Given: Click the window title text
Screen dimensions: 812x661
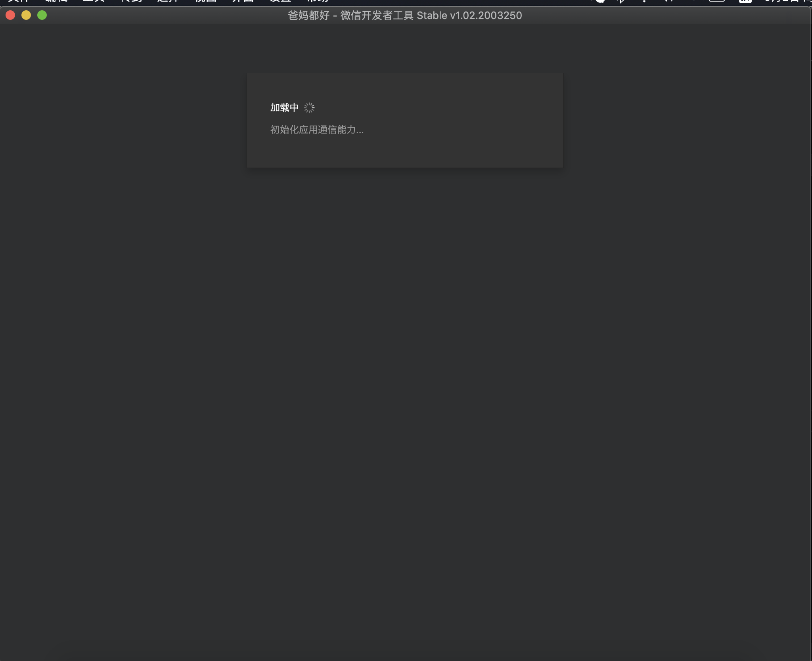Looking at the screenshot, I should (405, 15).
